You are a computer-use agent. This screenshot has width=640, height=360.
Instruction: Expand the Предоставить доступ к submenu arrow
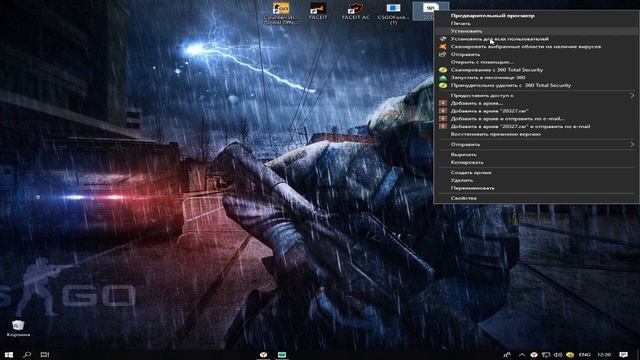pyautogui.click(x=632, y=96)
